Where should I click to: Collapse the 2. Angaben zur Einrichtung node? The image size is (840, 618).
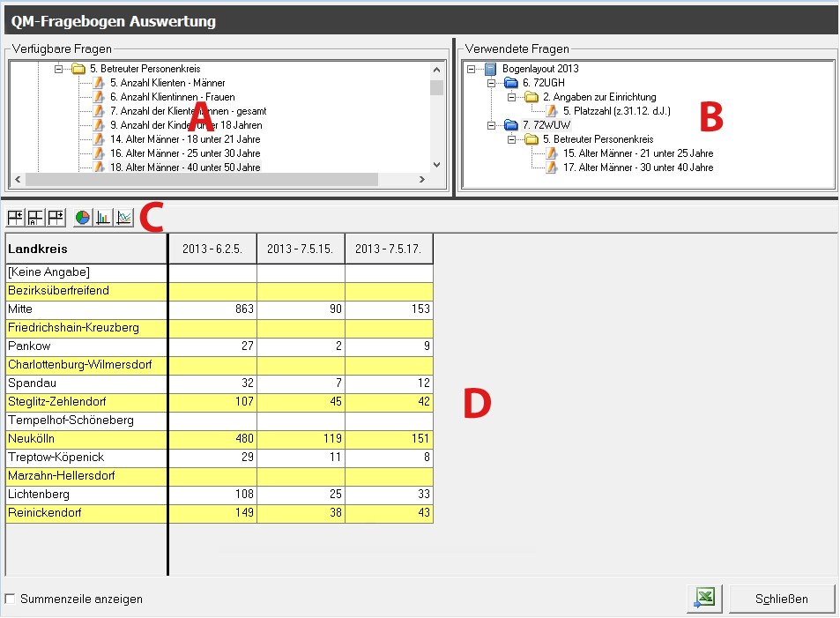tap(511, 97)
